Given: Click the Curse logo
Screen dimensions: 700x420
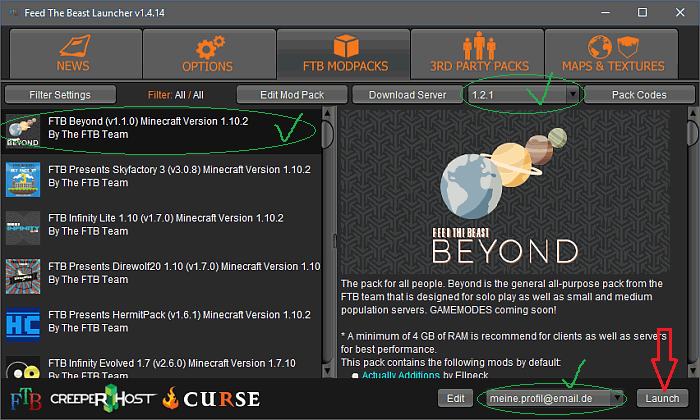Looking at the screenshot, I should (210, 398).
